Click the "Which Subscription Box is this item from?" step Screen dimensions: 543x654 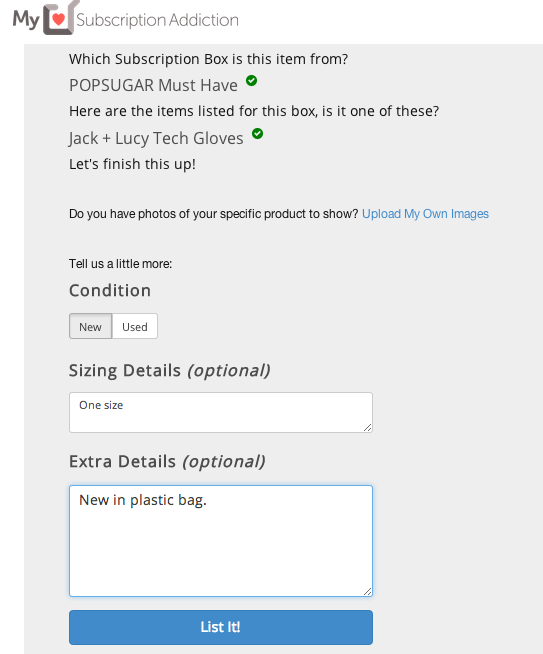(209, 59)
